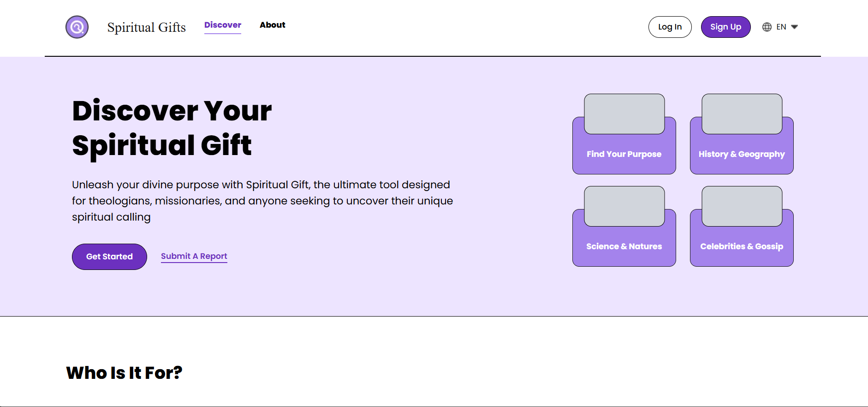
Task: Click the Celebrities & Gossip label
Action: (741, 246)
